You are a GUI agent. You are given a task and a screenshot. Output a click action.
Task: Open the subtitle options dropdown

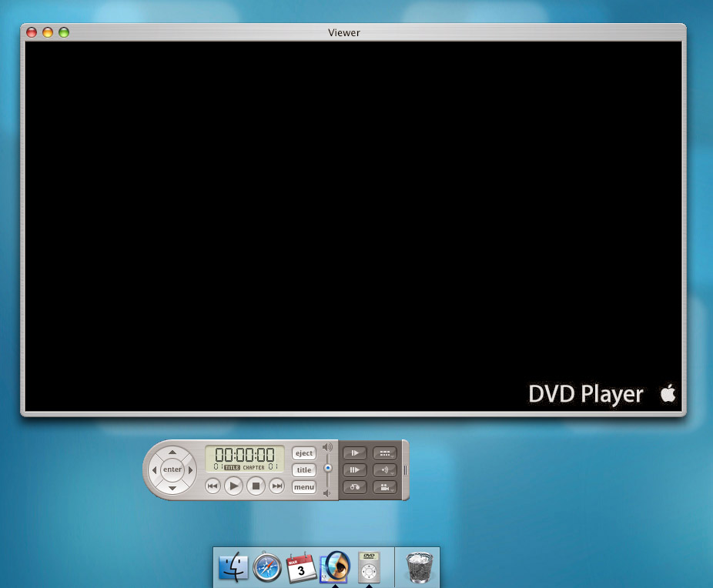coord(385,453)
